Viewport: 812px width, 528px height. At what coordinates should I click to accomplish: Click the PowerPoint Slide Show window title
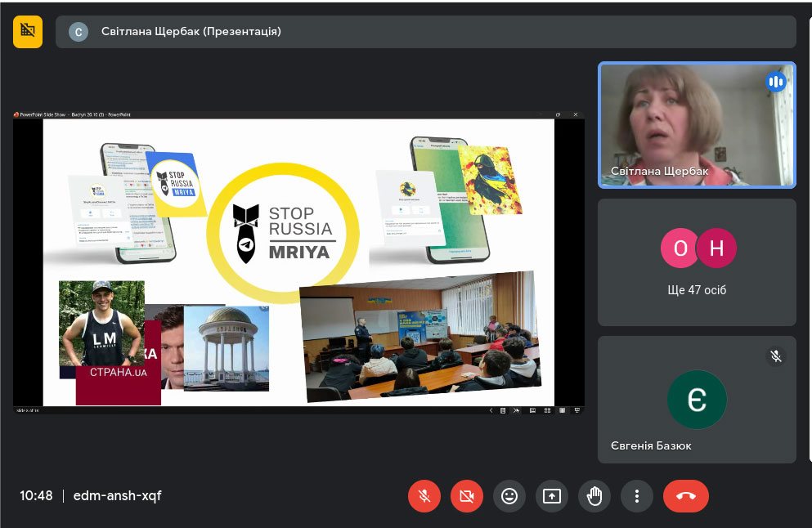[75, 114]
